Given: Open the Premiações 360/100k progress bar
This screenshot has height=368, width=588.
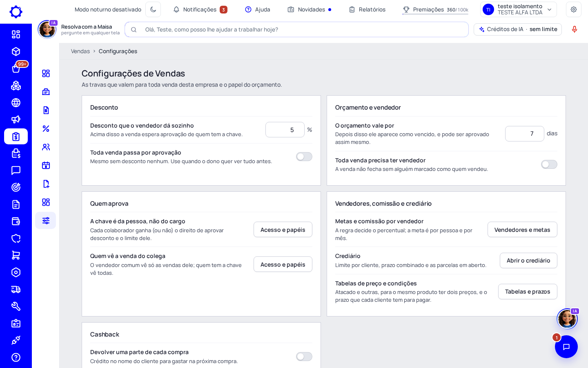Looking at the screenshot, I should 435,9.
